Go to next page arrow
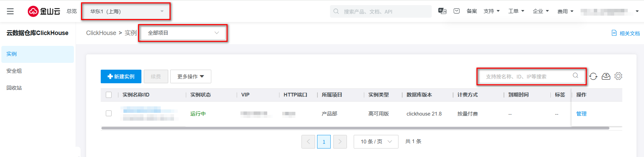Viewport: 644px width, 157px height. [340, 142]
